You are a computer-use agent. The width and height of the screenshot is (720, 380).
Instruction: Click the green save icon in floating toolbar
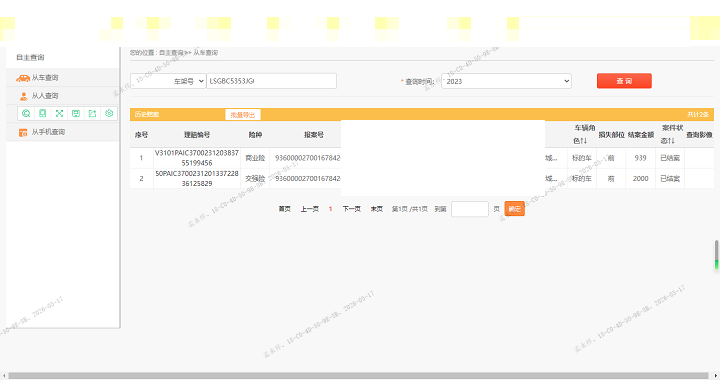point(76,113)
